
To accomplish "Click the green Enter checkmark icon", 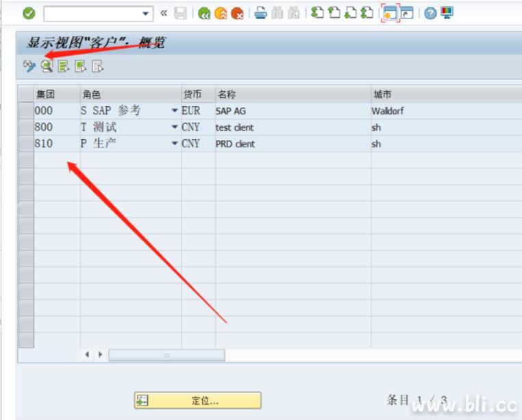I will click(29, 14).
